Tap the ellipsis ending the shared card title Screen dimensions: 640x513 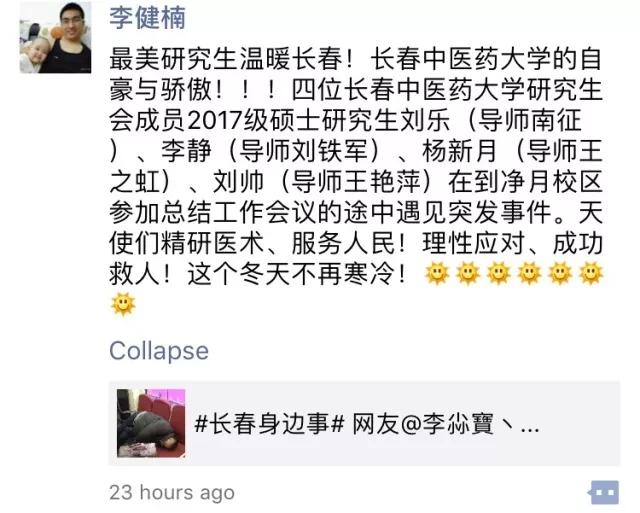click(x=530, y=429)
